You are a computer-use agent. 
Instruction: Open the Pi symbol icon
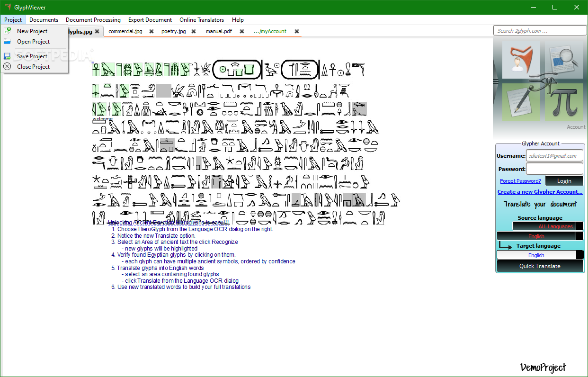(564, 102)
